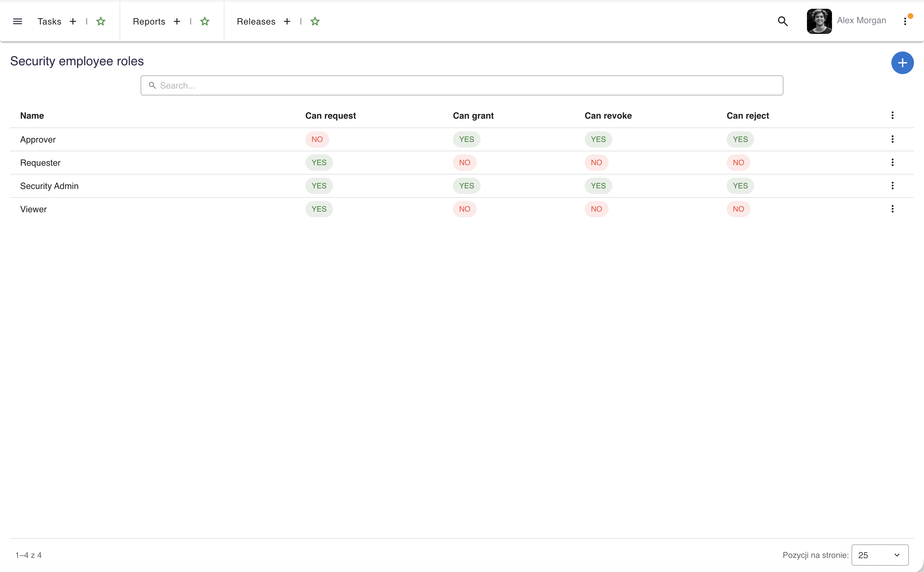Click Alex Morgan's avatar photo

point(819,21)
